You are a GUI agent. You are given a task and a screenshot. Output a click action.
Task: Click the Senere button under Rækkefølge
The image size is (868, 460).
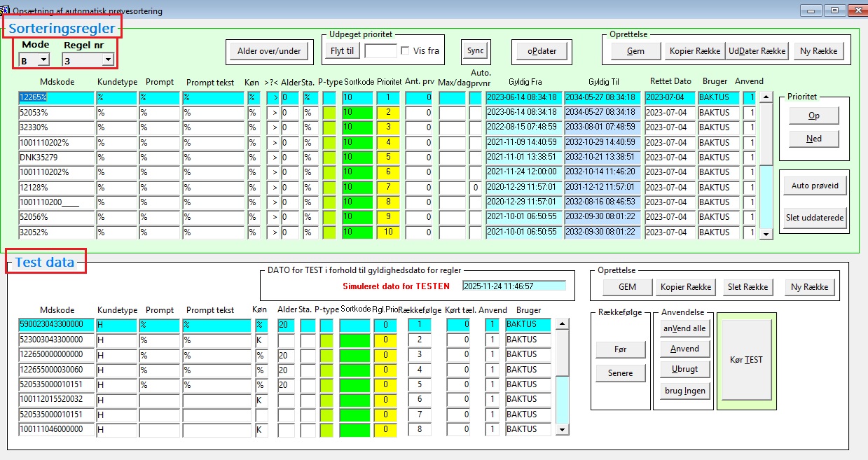[x=620, y=373]
